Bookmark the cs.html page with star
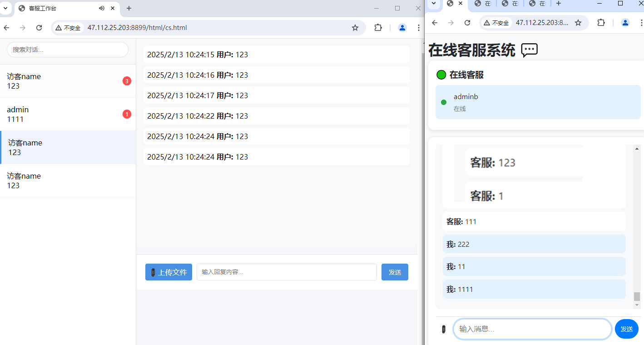Viewport: 644px width, 345px height. pyautogui.click(x=355, y=28)
